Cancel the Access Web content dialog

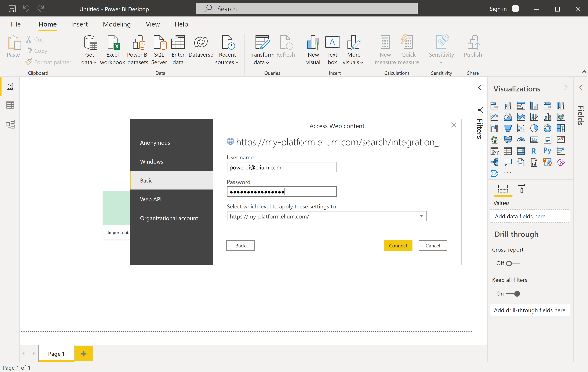[x=433, y=245]
